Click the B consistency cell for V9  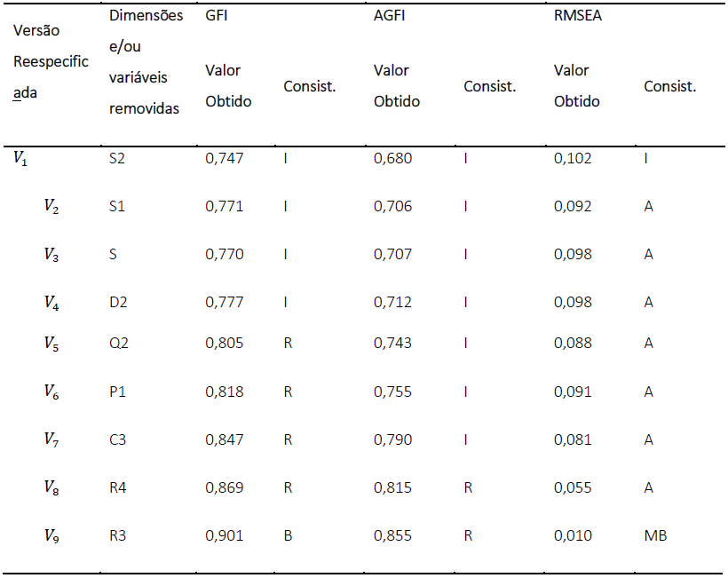[288, 535]
